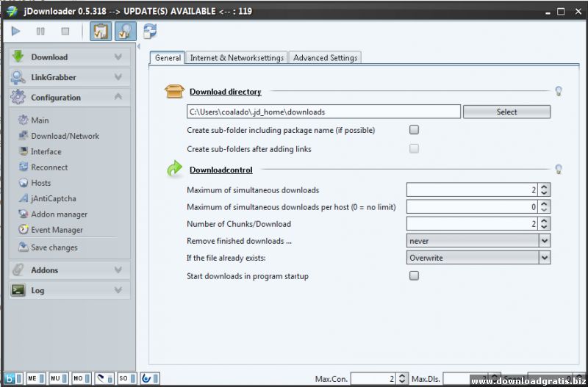Open If the file already exists dropdown

[478, 258]
